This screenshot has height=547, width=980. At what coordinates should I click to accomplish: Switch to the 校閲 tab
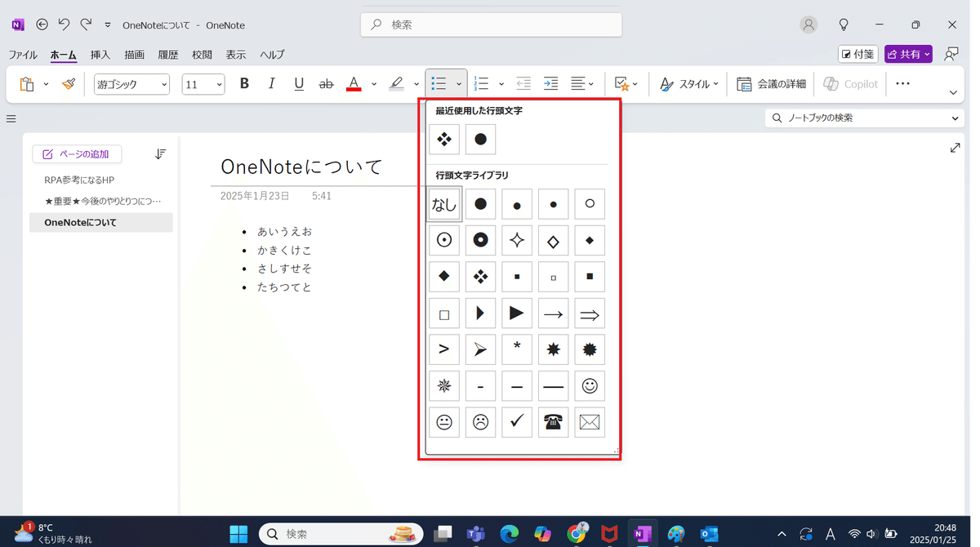(202, 55)
